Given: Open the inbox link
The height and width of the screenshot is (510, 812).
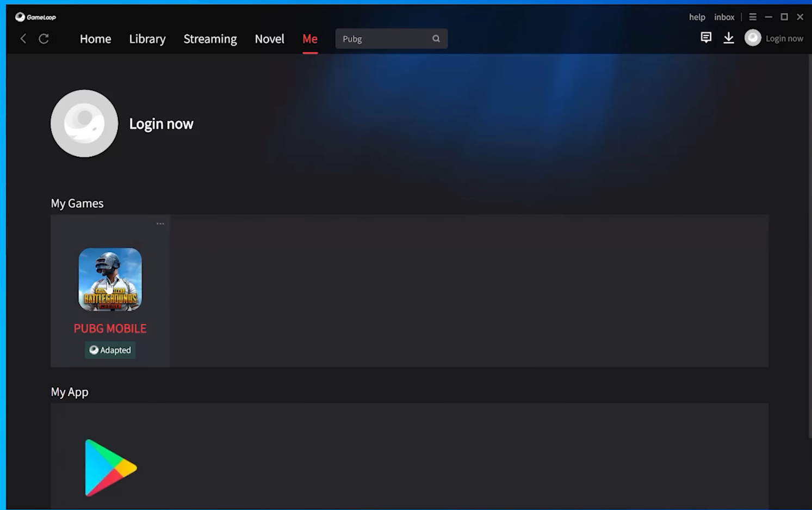Looking at the screenshot, I should [724, 17].
